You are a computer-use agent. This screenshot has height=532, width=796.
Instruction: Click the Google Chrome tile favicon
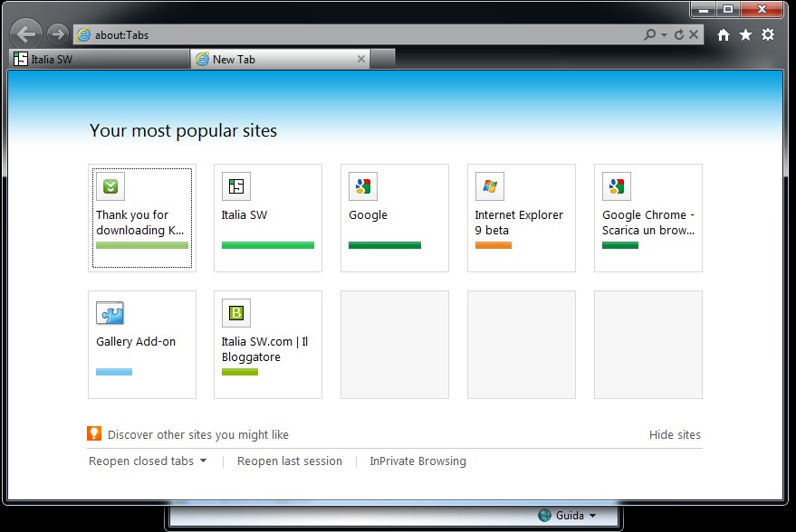(x=617, y=186)
